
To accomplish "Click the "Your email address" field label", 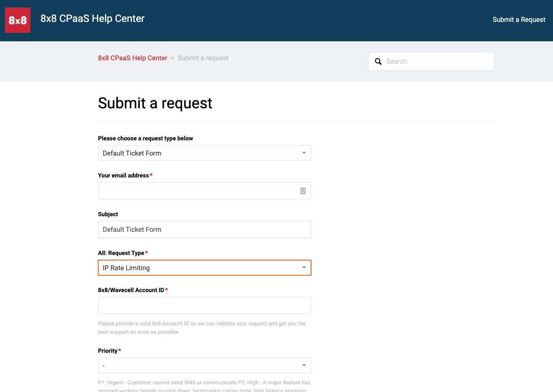I will pos(123,175).
